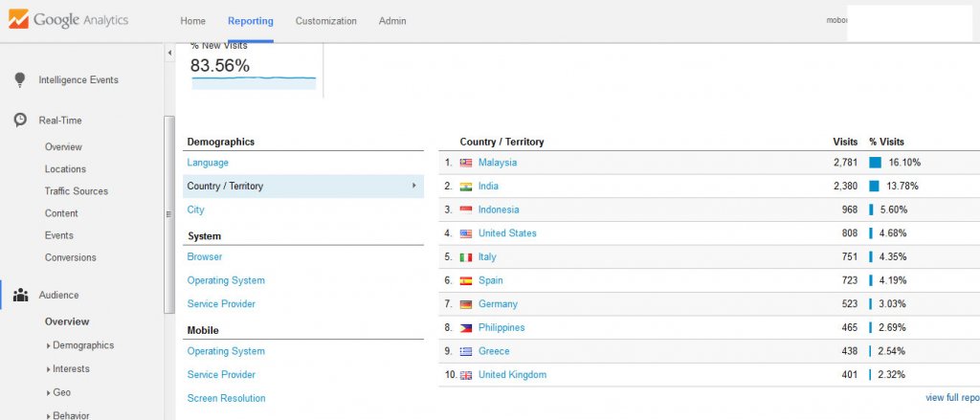Click Malaysia's 16.10% visits bar
The height and width of the screenshot is (420, 980).
click(875, 163)
